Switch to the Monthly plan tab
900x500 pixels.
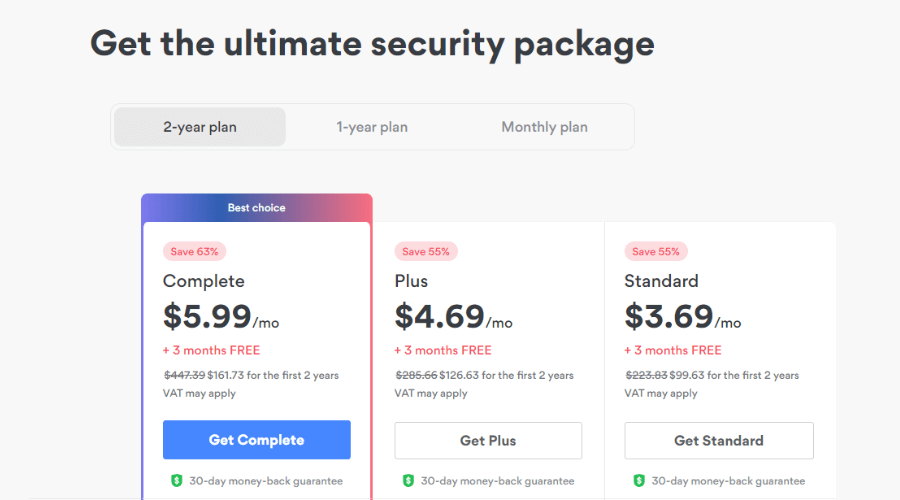pos(544,127)
